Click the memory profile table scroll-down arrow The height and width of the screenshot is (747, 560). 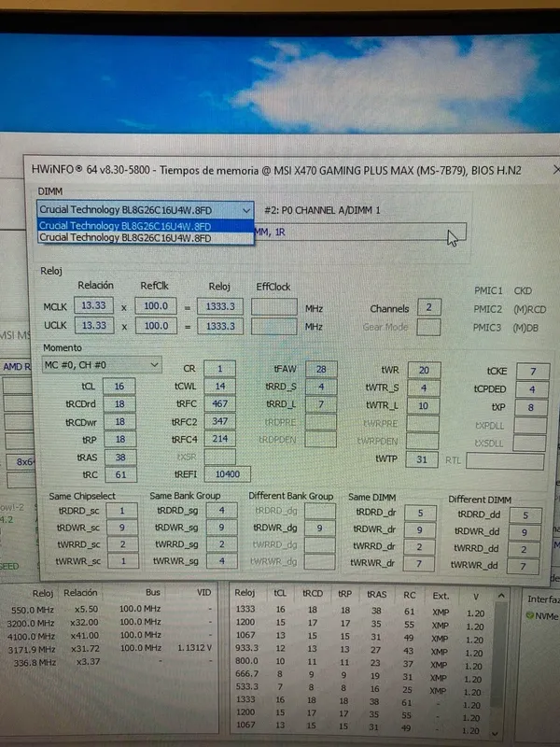tap(496, 733)
